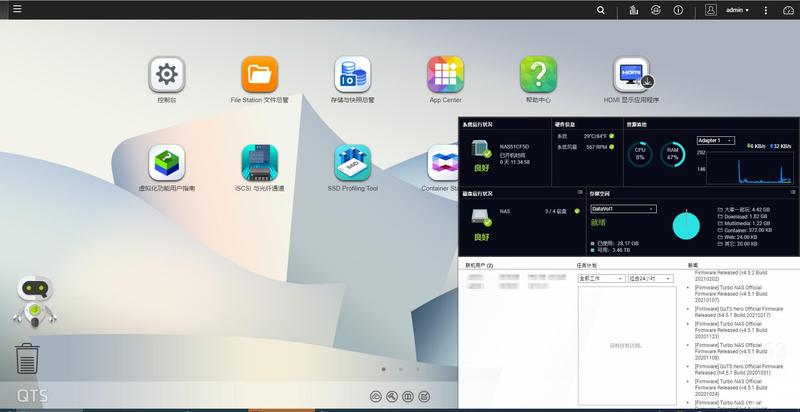The image size is (800, 412).
Task: Open QuTS hero news h4.5.1 Build 20201031
Action: pos(738,370)
